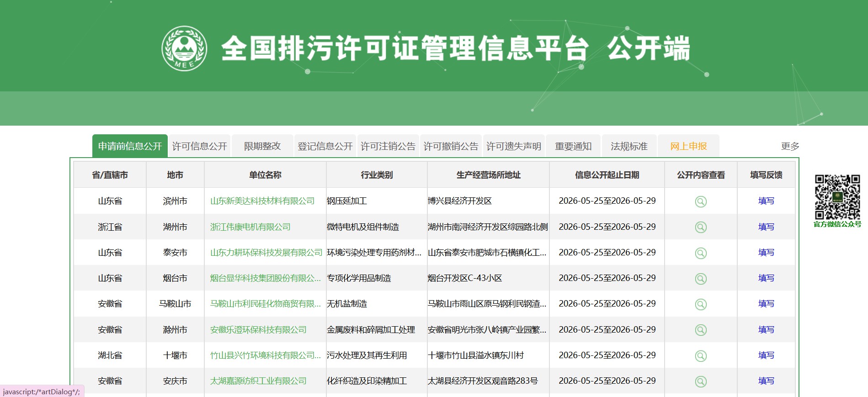
Task: Open company link 烟台显华科技集团股份有限公...
Action: (x=266, y=278)
